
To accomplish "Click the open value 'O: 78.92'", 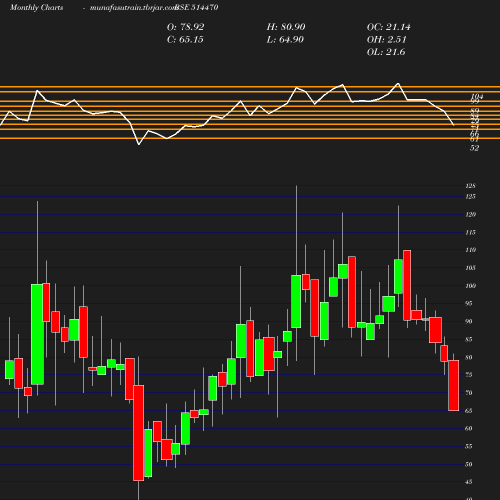I will coord(185,27).
